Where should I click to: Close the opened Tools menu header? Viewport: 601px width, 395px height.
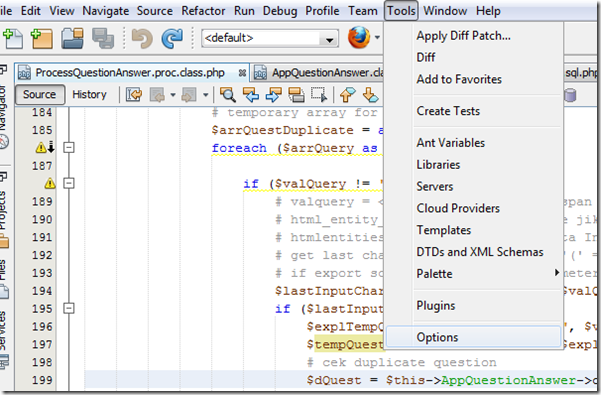(401, 11)
